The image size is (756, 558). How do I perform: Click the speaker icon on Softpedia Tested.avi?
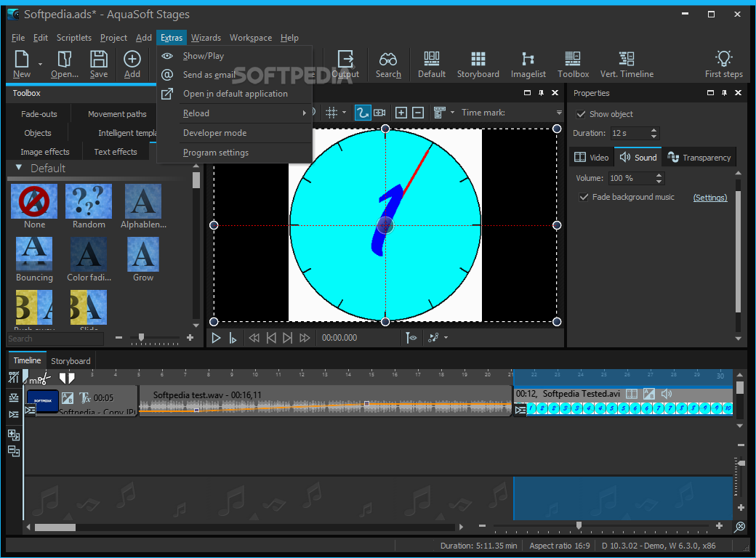click(667, 395)
